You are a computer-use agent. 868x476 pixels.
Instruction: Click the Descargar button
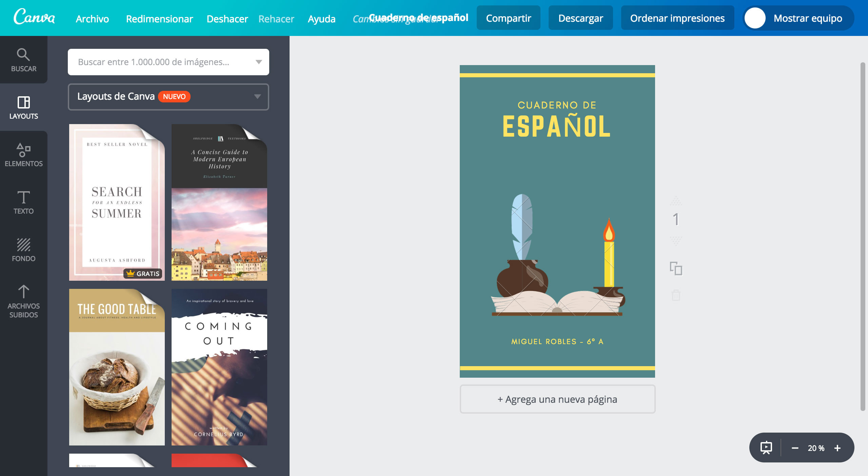coord(580,18)
